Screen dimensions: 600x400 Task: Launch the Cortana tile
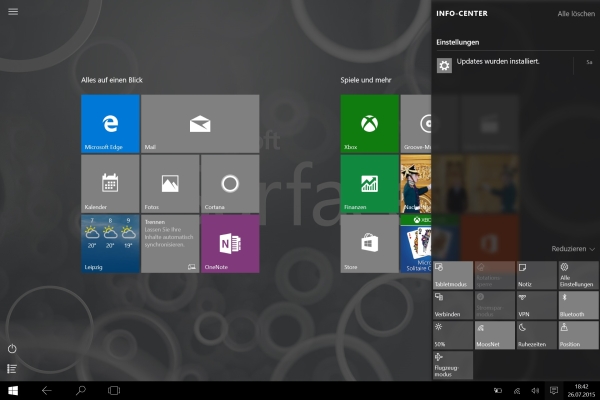[230, 184]
